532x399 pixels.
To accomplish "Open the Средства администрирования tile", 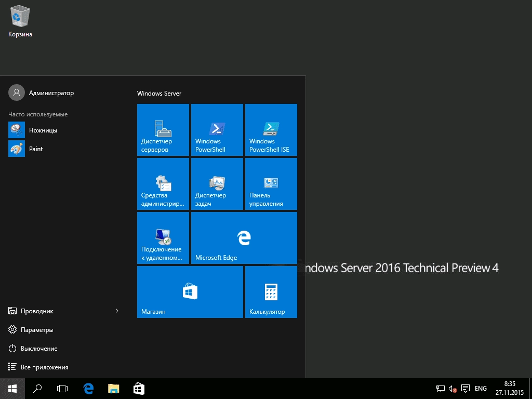I will click(x=163, y=183).
